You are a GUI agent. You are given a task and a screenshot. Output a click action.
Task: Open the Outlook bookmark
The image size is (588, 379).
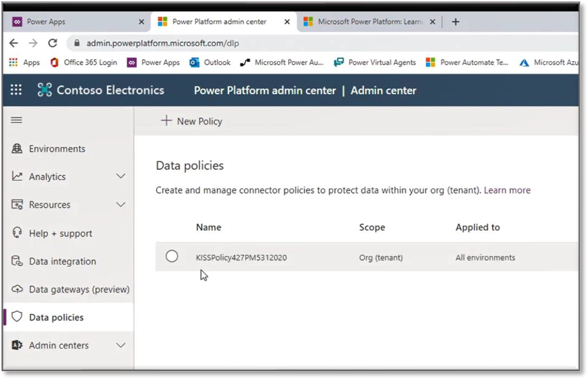pyautogui.click(x=210, y=62)
